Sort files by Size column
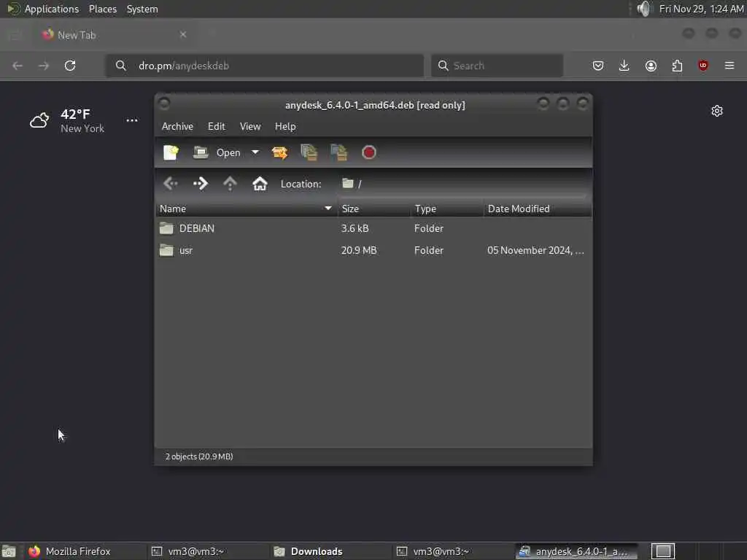 click(374, 209)
